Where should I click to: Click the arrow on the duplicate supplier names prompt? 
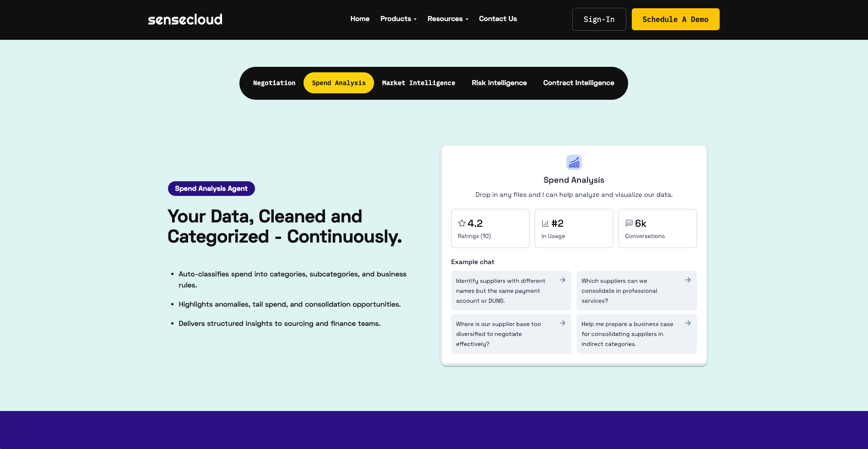(562, 279)
